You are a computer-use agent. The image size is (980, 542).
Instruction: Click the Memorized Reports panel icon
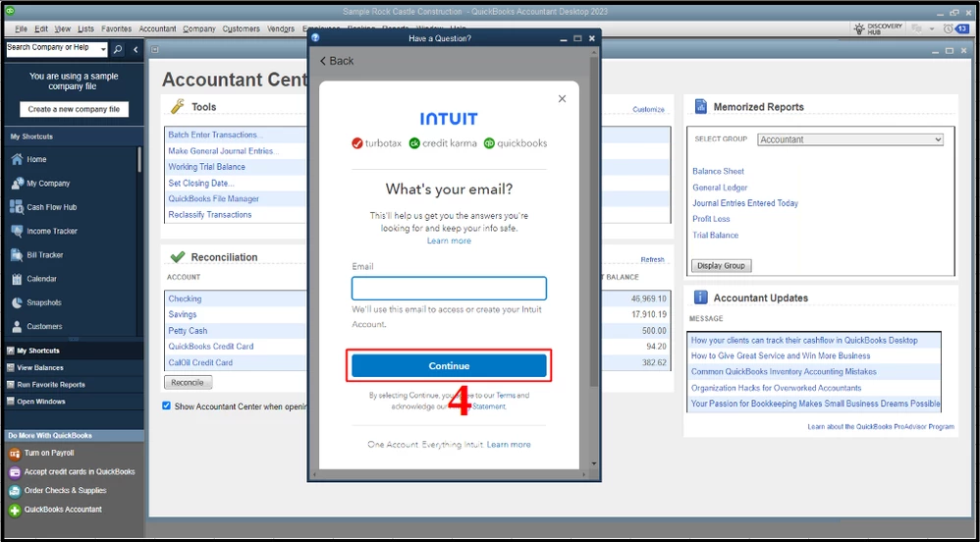(700, 107)
